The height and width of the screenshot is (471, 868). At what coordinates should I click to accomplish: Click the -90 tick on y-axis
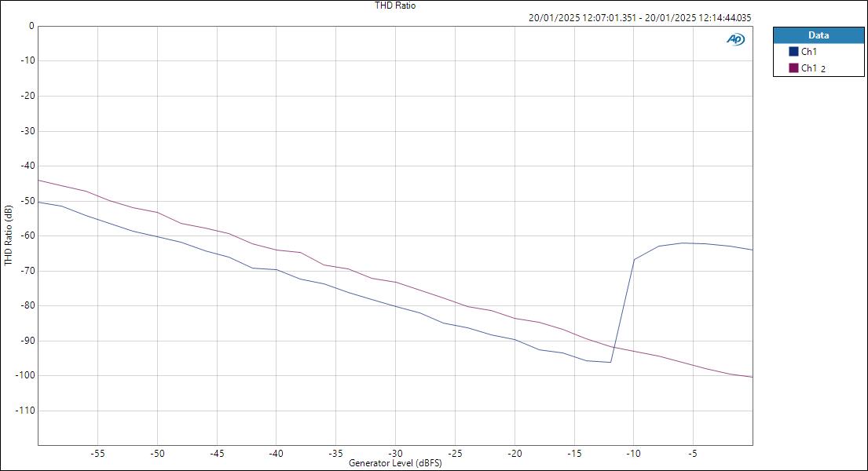[27, 341]
